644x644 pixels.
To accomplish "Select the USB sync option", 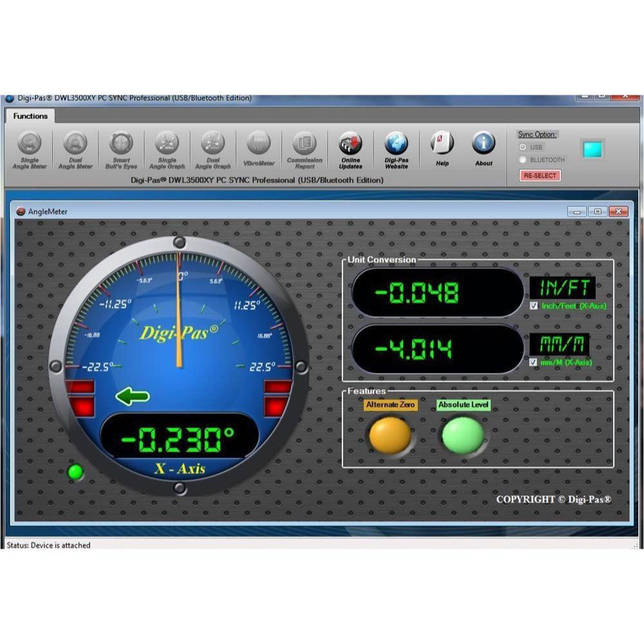I will [x=522, y=147].
